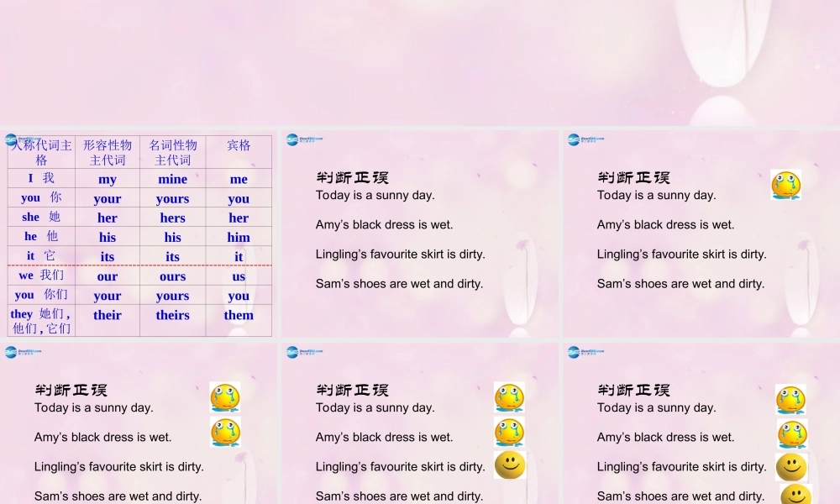Screen dimensions: 840x504
Task: Select the 'they 她们, 他们, 它们' row label
Action: 41,320
